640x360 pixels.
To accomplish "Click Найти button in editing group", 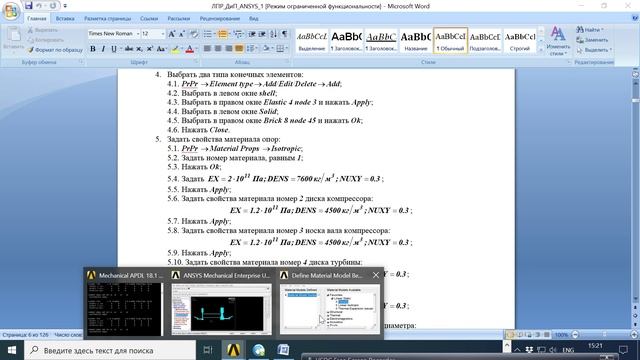I will (590, 30).
